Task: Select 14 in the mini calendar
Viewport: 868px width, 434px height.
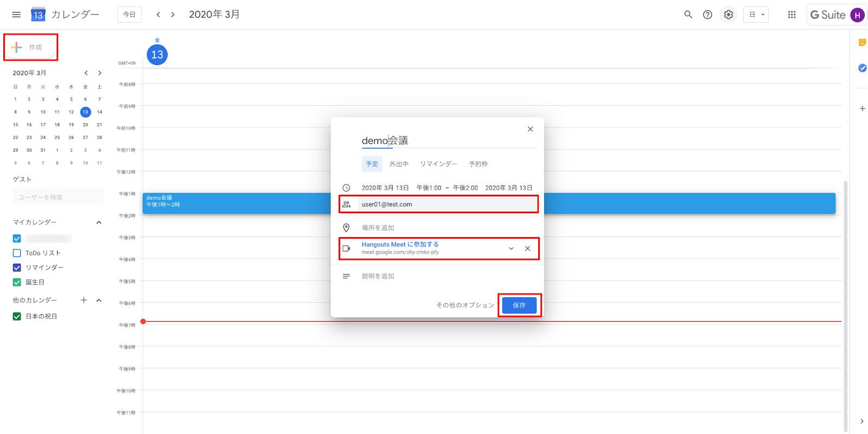Action: pos(99,112)
